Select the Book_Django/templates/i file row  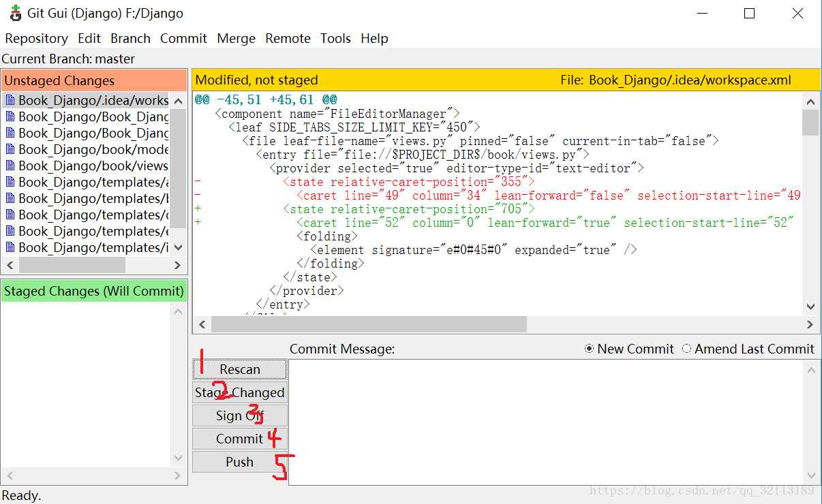click(85, 247)
